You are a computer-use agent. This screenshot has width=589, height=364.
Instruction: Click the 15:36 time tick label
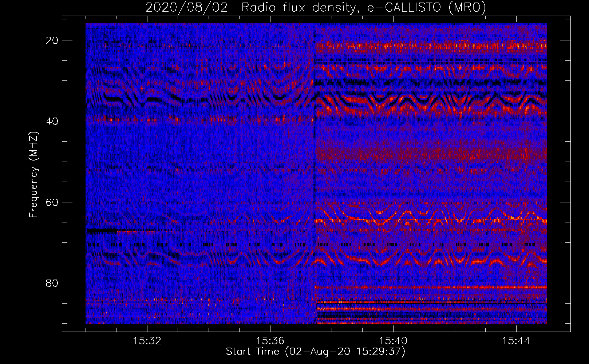click(270, 341)
